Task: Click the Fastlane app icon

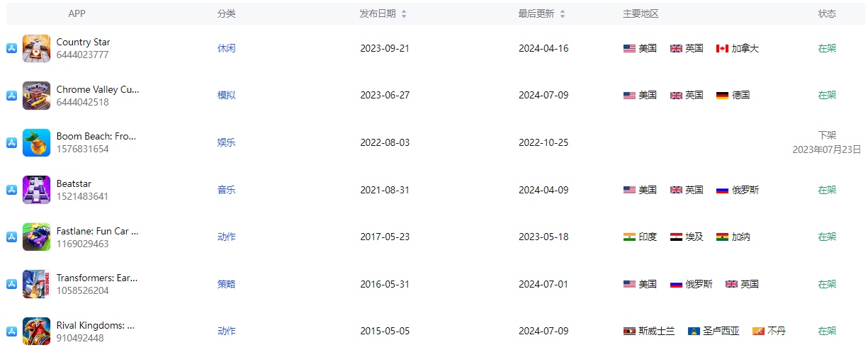Action: [36, 237]
